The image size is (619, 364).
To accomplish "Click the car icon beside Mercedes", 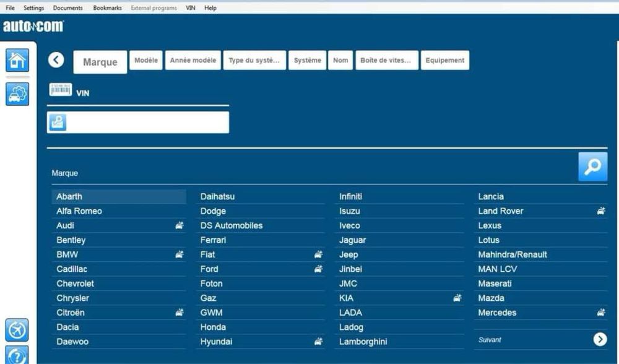I will (601, 313).
